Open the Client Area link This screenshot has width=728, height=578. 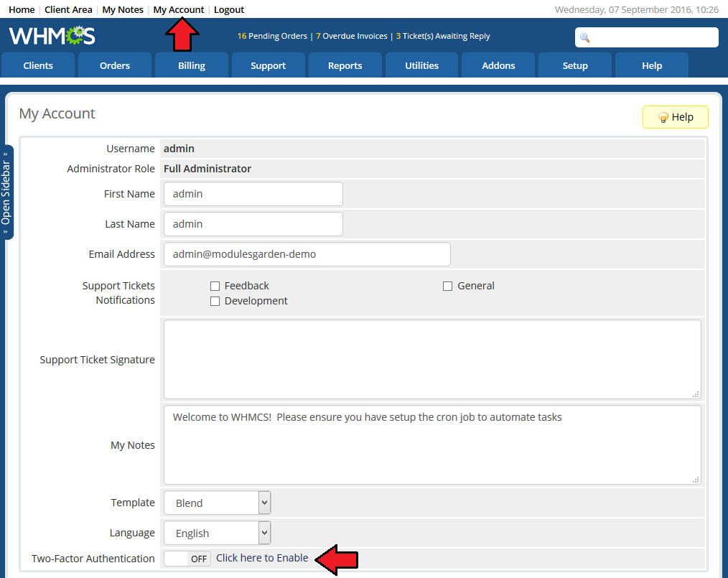(68, 9)
